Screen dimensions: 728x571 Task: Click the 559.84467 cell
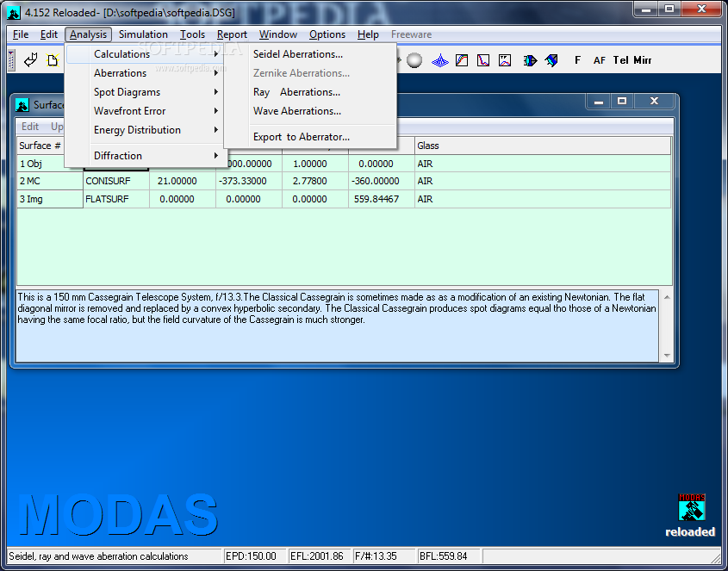pos(382,199)
